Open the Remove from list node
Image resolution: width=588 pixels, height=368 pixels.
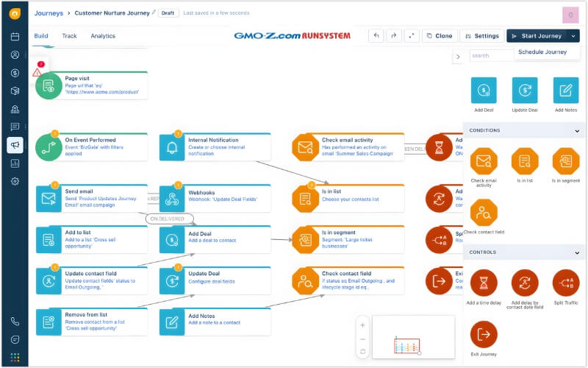(92, 322)
